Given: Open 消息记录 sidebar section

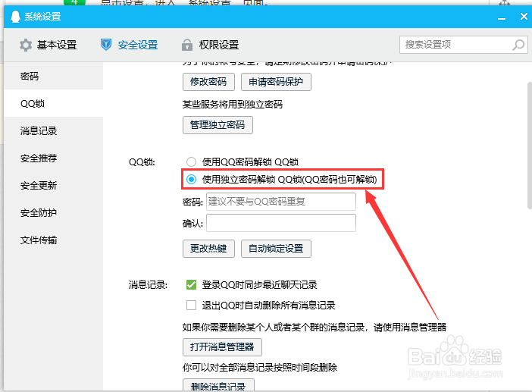Looking at the screenshot, I should tap(54, 130).
